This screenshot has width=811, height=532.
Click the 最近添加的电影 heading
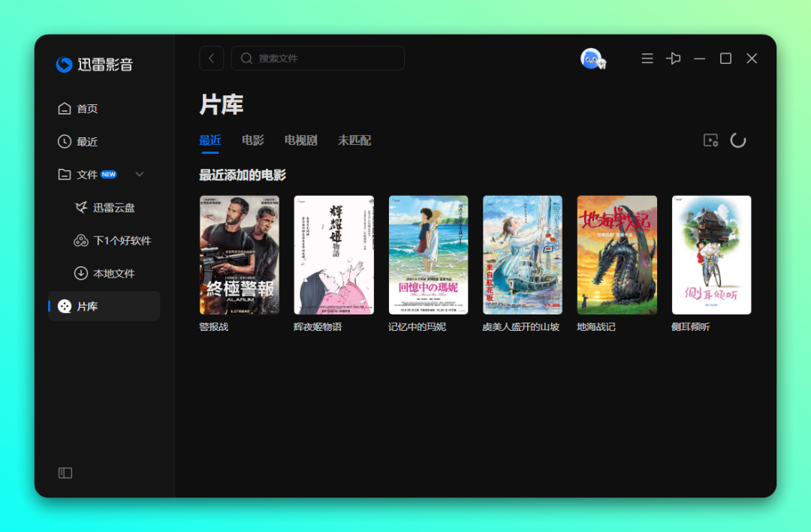pos(243,176)
